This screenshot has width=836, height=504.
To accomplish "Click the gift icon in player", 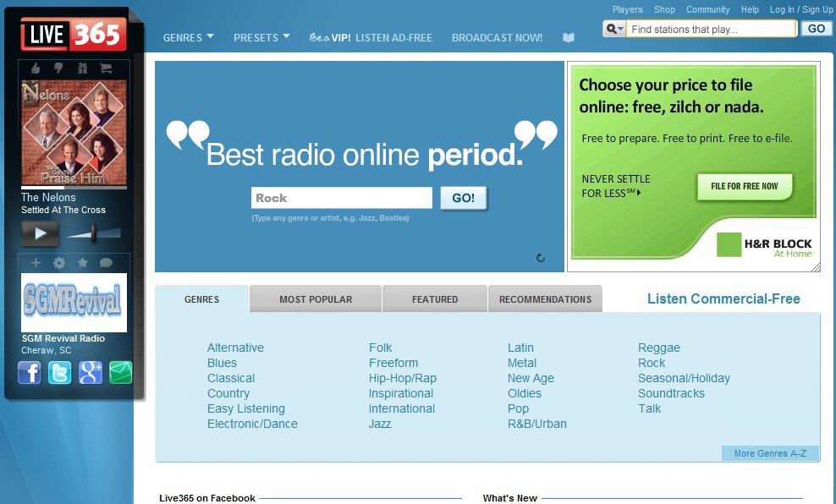I will 82,68.
